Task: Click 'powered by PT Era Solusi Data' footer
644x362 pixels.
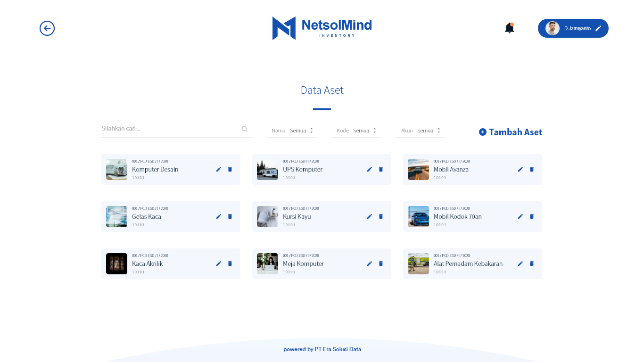Action: [x=322, y=349]
